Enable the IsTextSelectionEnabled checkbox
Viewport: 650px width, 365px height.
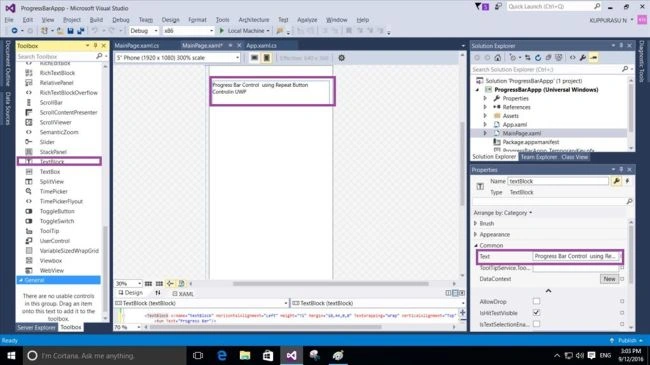click(x=536, y=324)
